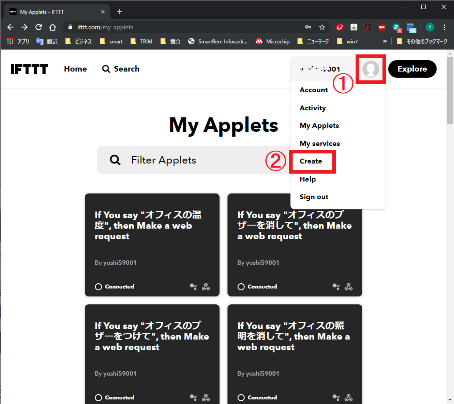
Task: Reload the IFTTT page
Action: pos(39,27)
